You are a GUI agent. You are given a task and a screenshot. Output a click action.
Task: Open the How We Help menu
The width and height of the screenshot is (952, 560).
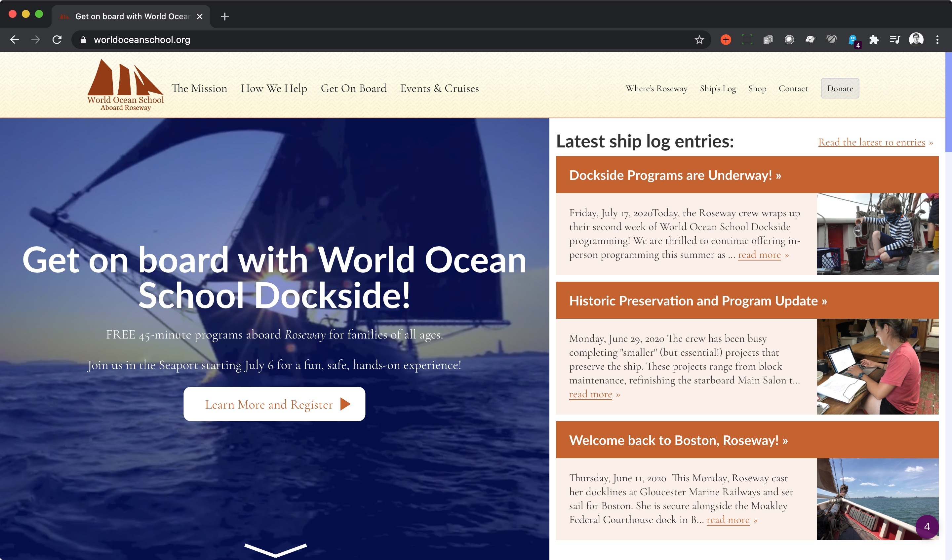(274, 88)
